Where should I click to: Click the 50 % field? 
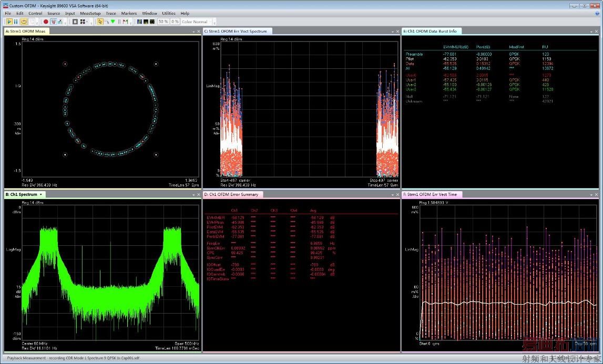(163, 22)
